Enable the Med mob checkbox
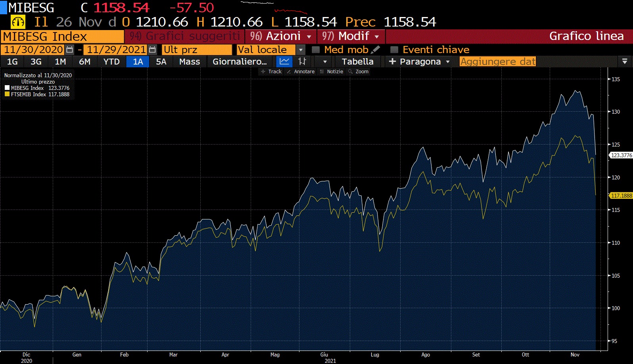633x364 pixels. 316,50
